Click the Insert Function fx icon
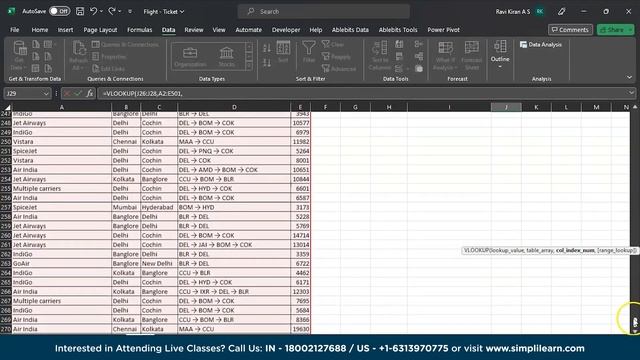This screenshot has width=640, height=360. pyautogui.click(x=89, y=93)
